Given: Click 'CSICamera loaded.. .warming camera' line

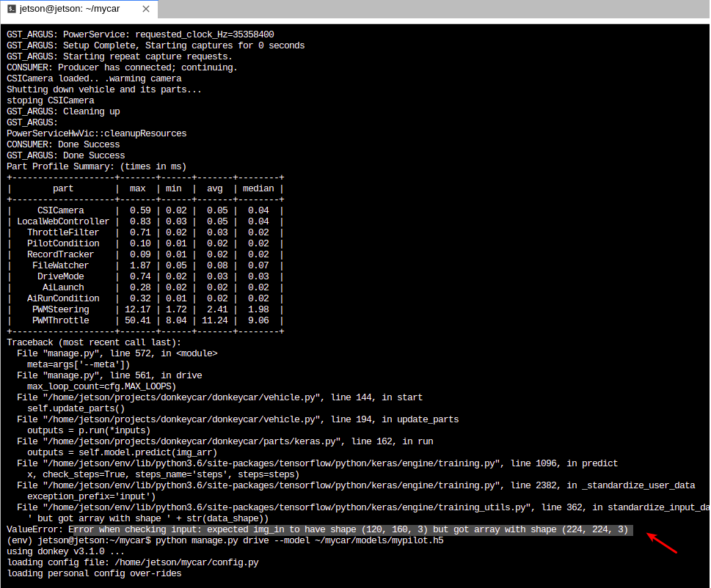Looking at the screenshot, I should [x=94, y=78].
